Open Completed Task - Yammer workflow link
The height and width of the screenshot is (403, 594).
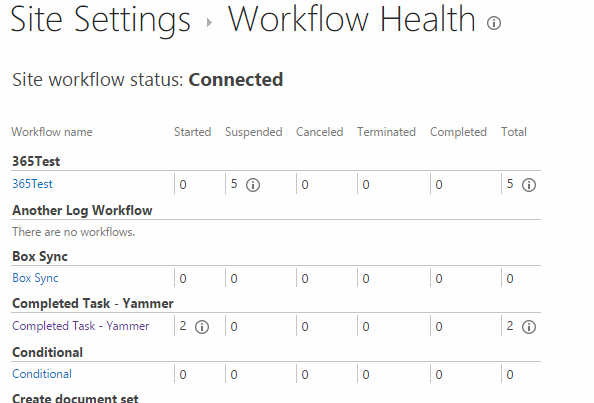(81, 326)
